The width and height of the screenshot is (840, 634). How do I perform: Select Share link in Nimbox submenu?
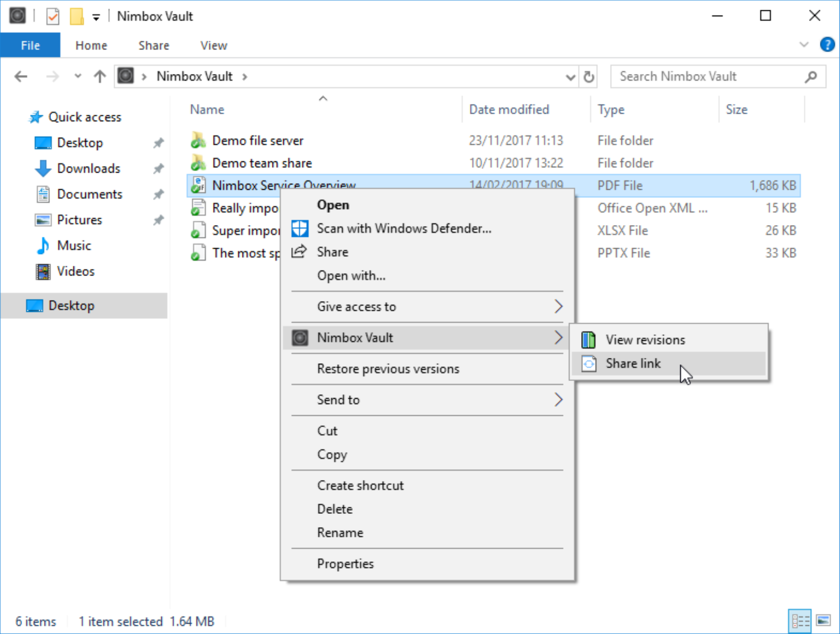(669, 363)
